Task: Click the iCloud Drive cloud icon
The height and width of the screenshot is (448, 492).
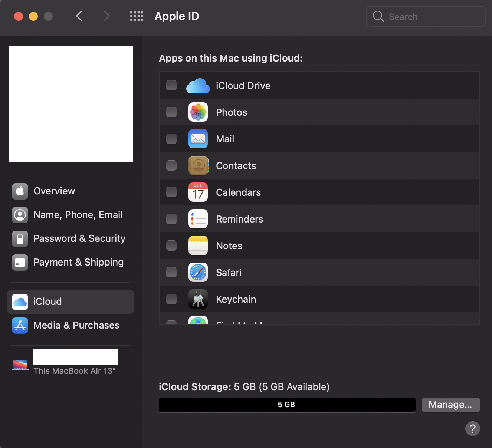Action: click(x=198, y=86)
